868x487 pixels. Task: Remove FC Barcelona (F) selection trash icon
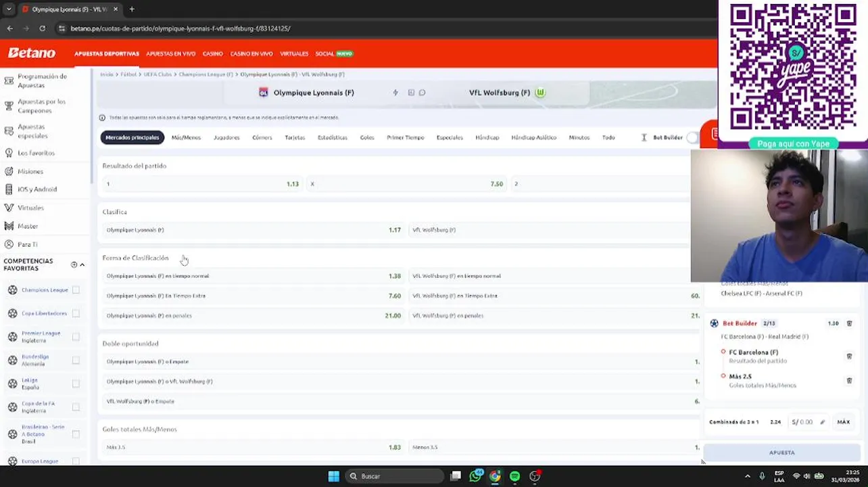point(849,356)
